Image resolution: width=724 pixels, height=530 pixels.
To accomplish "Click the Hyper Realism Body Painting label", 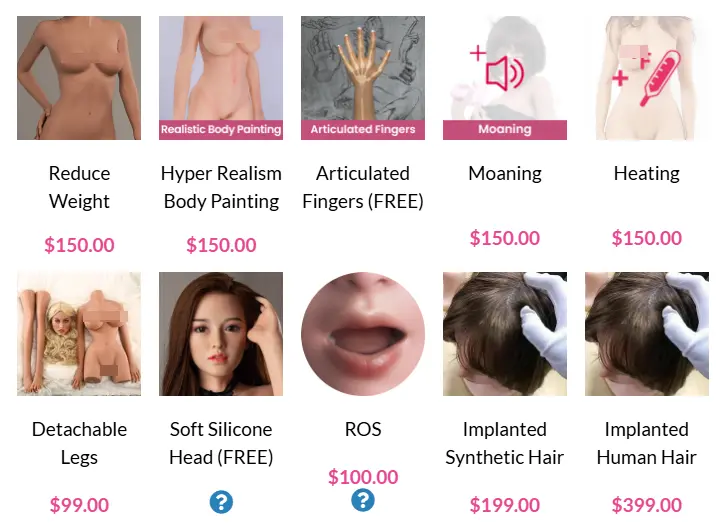I will 221,187.
